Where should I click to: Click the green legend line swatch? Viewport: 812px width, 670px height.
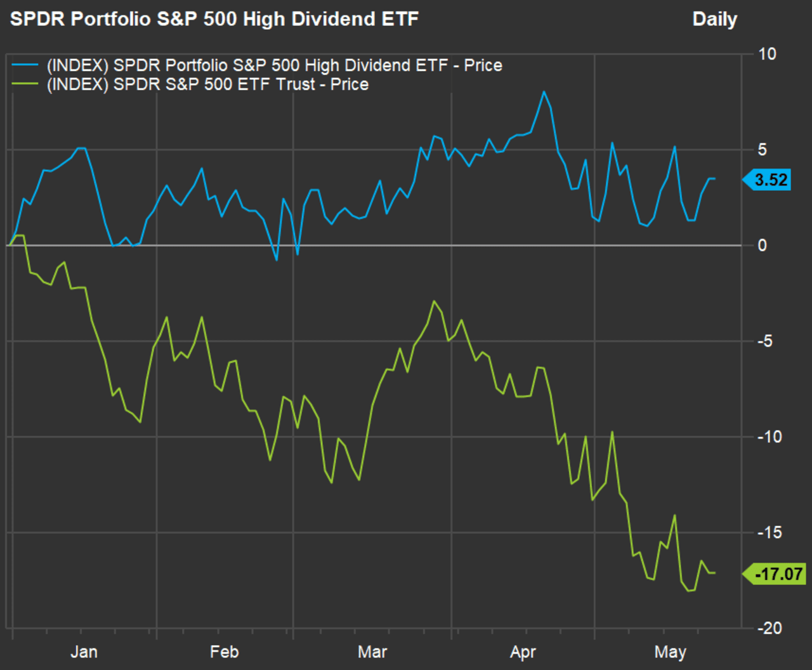pos(25,84)
